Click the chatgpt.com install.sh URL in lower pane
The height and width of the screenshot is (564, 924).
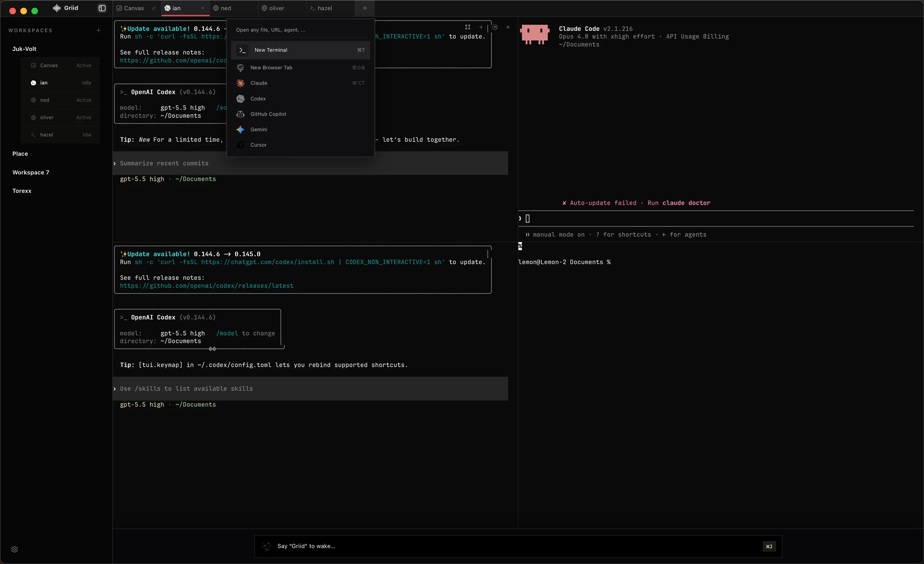coord(268,262)
